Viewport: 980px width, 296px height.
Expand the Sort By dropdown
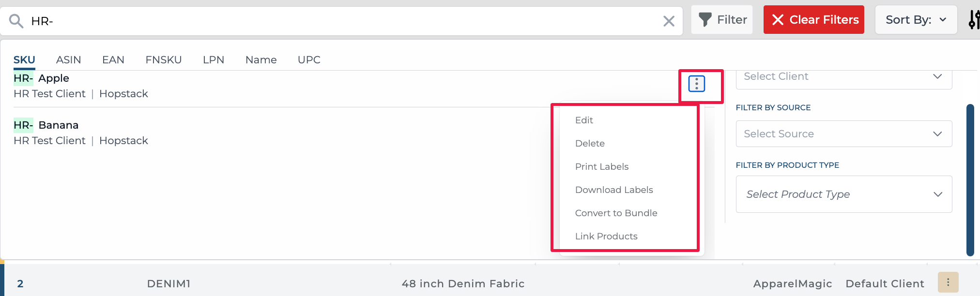coord(916,20)
